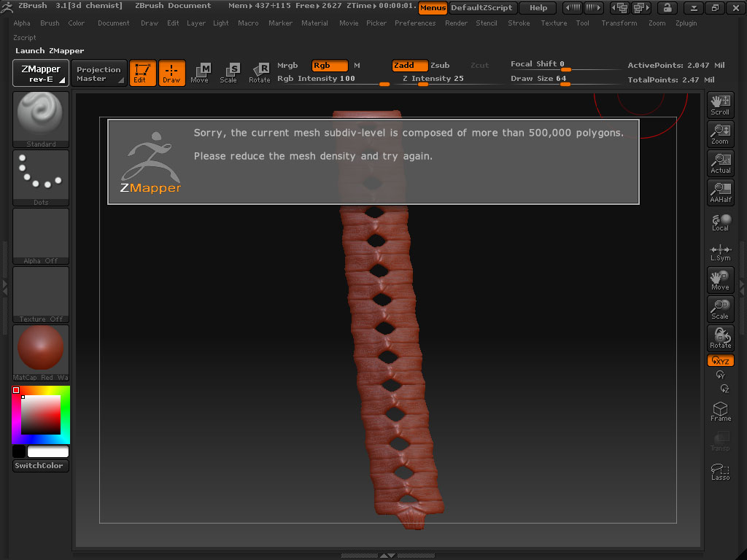Select Z-axis rotation mode icon
Screen dimensions: 747x560
pos(724,389)
